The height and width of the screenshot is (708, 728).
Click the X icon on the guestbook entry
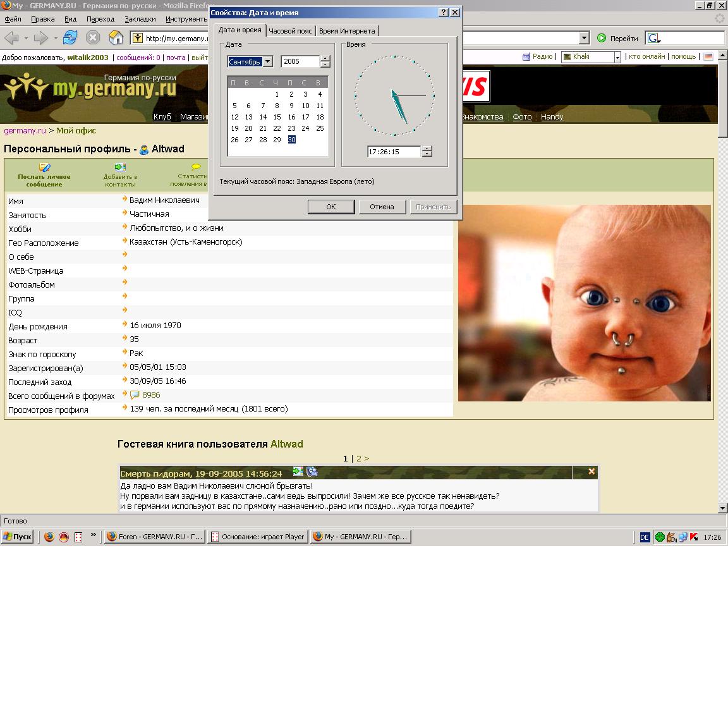tap(591, 472)
